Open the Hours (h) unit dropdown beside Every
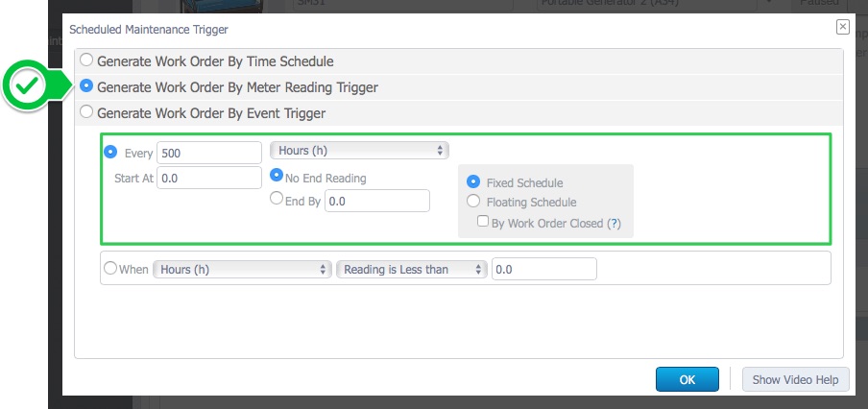The image size is (868, 409). (359, 151)
